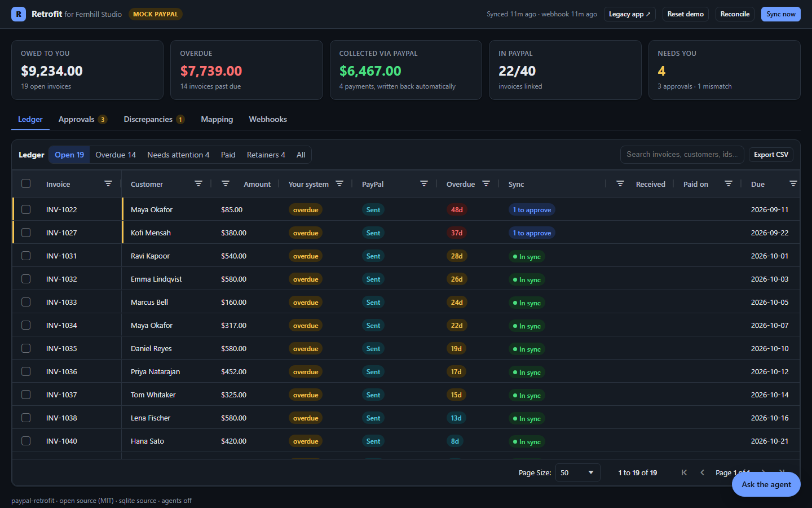Click the '1 to approve' badge for INV-1022
The image size is (812, 508).
532,209
